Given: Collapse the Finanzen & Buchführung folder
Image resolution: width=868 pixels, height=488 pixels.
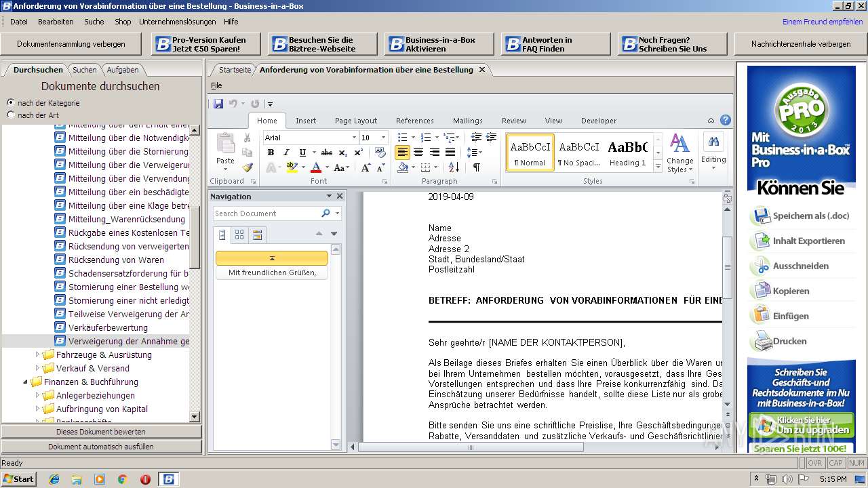Looking at the screenshot, I should click(26, 382).
